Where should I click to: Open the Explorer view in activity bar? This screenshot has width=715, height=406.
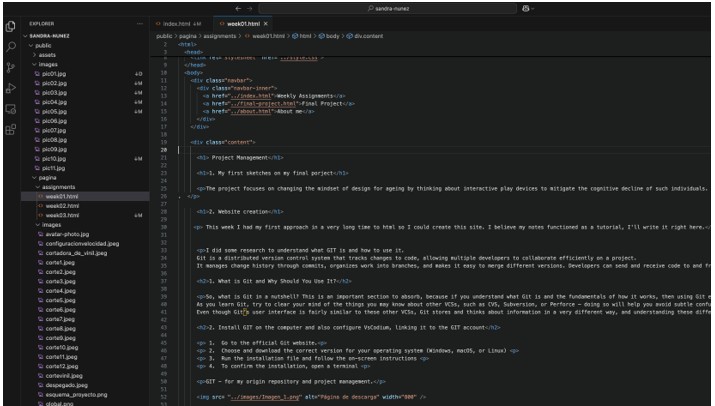tap(10, 27)
